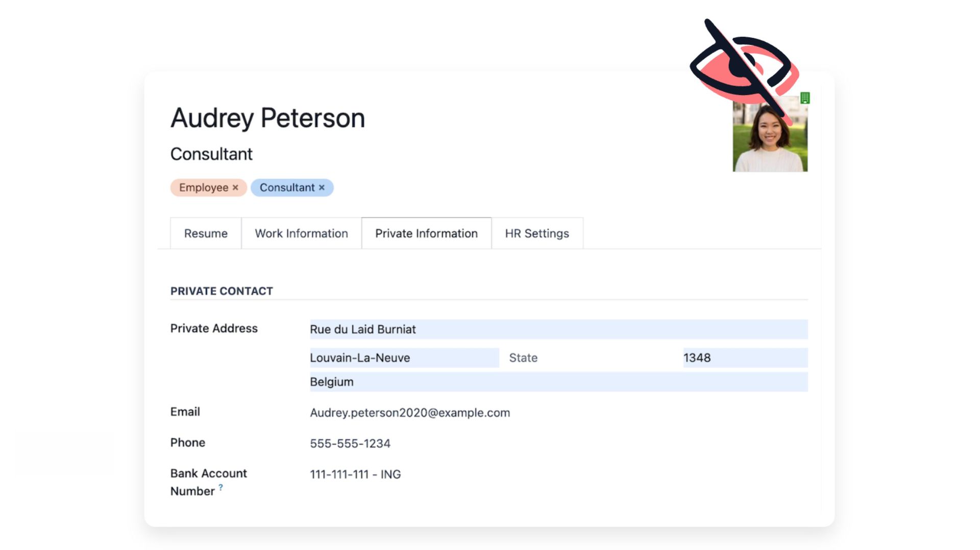The width and height of the screenshot is (980, 550).
Task: Click the Audrey.peterson2020@example.com email address
Action: click(409, 413)
